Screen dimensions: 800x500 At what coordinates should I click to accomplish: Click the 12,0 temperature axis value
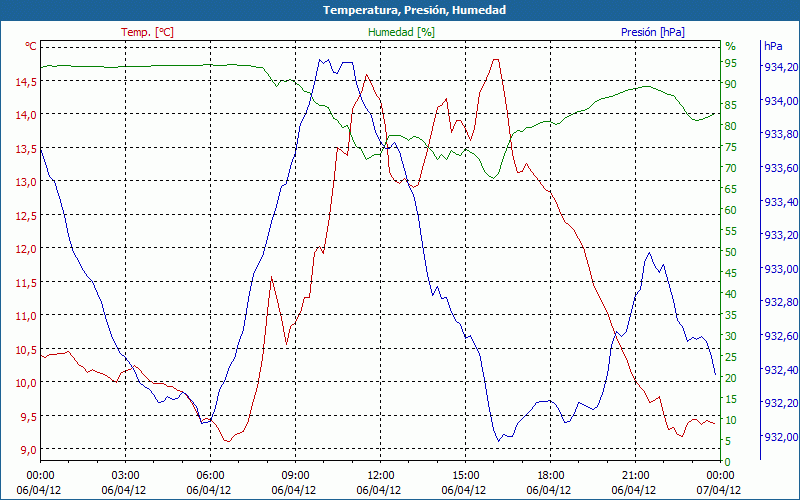click(26, 248)
